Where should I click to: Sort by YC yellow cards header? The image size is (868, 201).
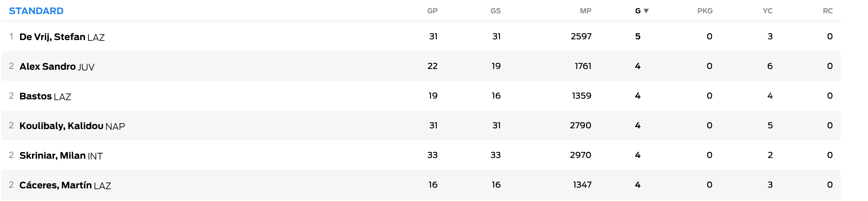[767, 11]
